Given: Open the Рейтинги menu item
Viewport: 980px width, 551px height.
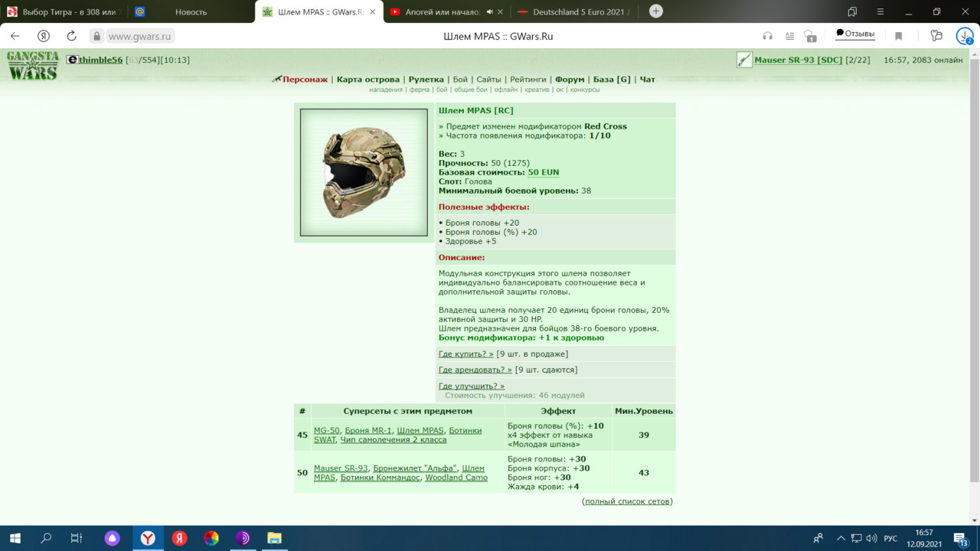Looking at the screenshot, I should click(528, 80).
